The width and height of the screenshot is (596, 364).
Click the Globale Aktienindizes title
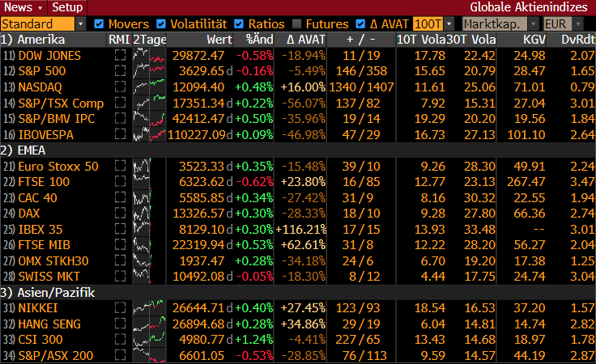529,7
